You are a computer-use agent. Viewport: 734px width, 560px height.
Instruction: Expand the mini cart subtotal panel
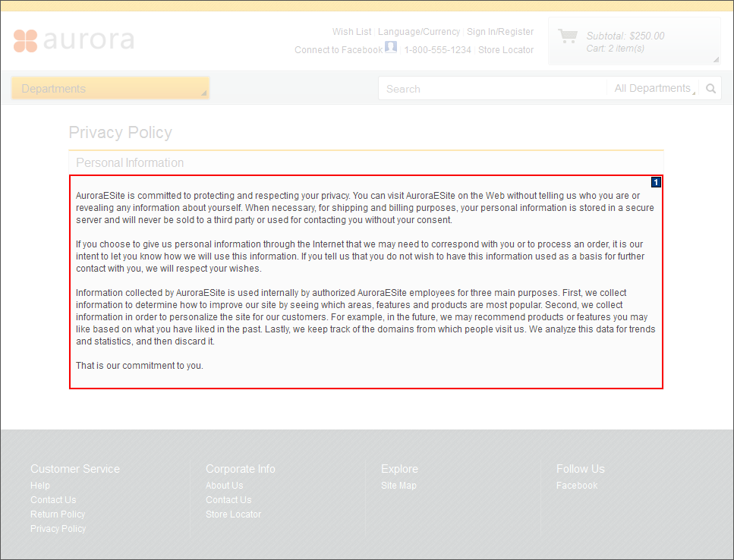point(635,41)
